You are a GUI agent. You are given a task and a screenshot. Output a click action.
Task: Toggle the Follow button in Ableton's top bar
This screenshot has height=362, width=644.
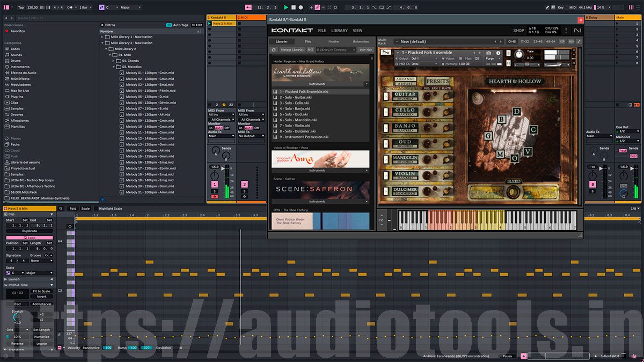[x=248, y=8]
